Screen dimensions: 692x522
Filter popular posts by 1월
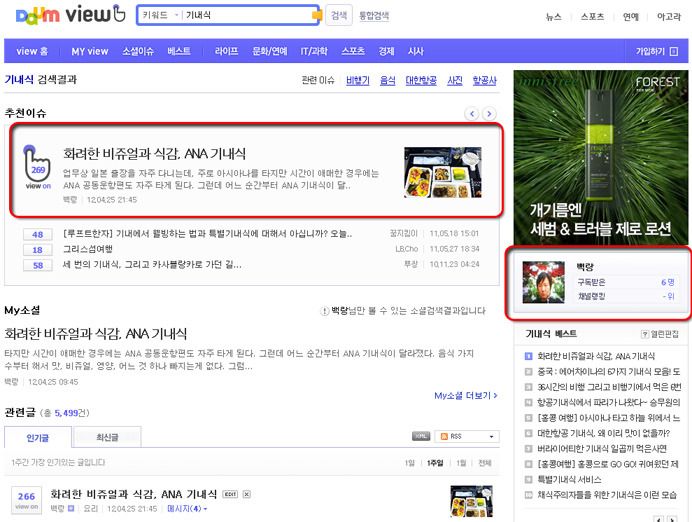click(x=461, y=463)
